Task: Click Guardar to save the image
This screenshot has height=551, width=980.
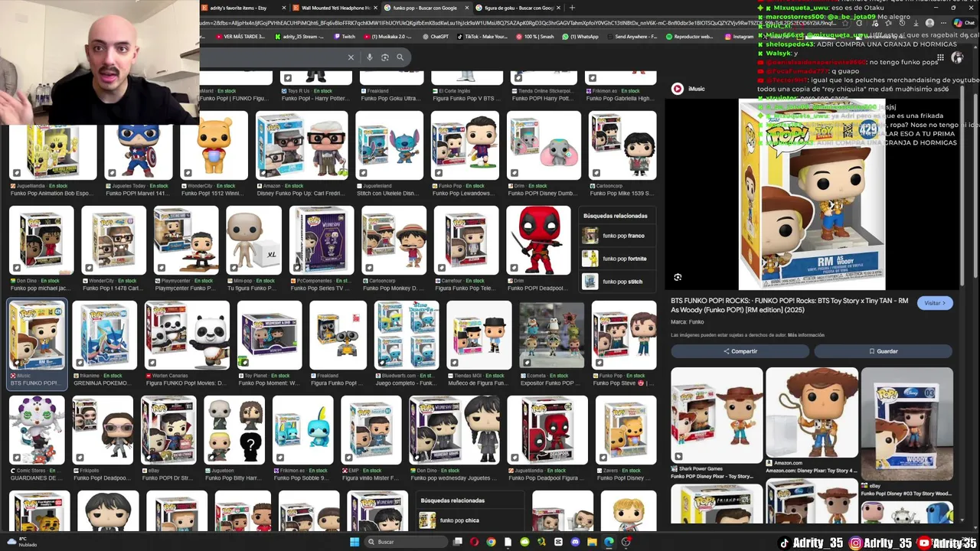Action: coord(883,351)
